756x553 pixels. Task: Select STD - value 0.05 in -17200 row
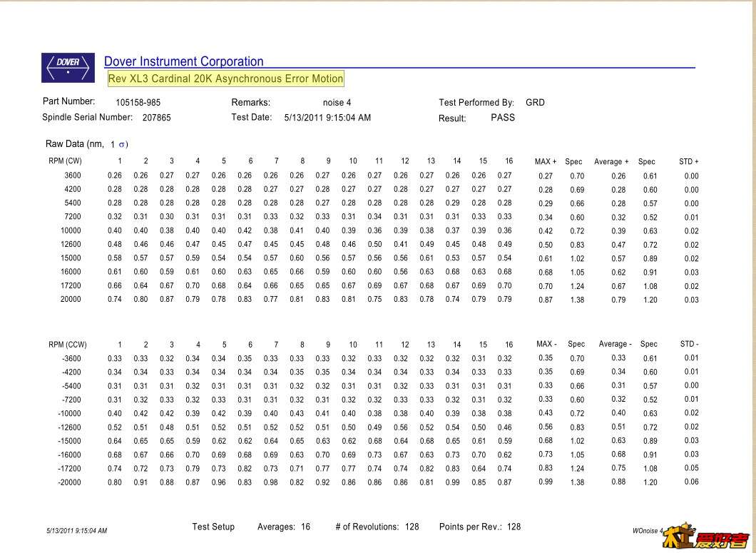[x=691, y=467]
